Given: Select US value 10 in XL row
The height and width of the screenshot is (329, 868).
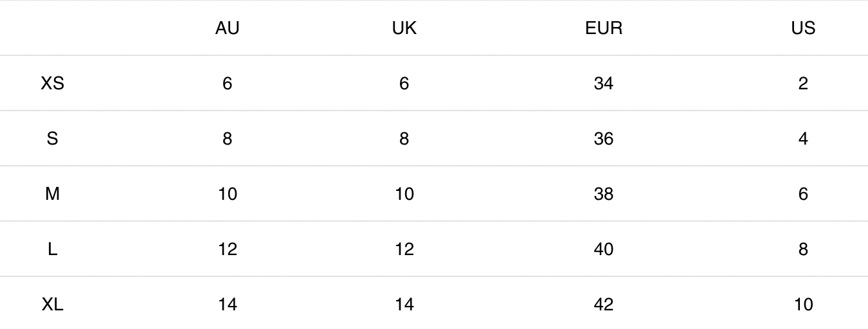Looking at the screenshot, I should (803, 305).
